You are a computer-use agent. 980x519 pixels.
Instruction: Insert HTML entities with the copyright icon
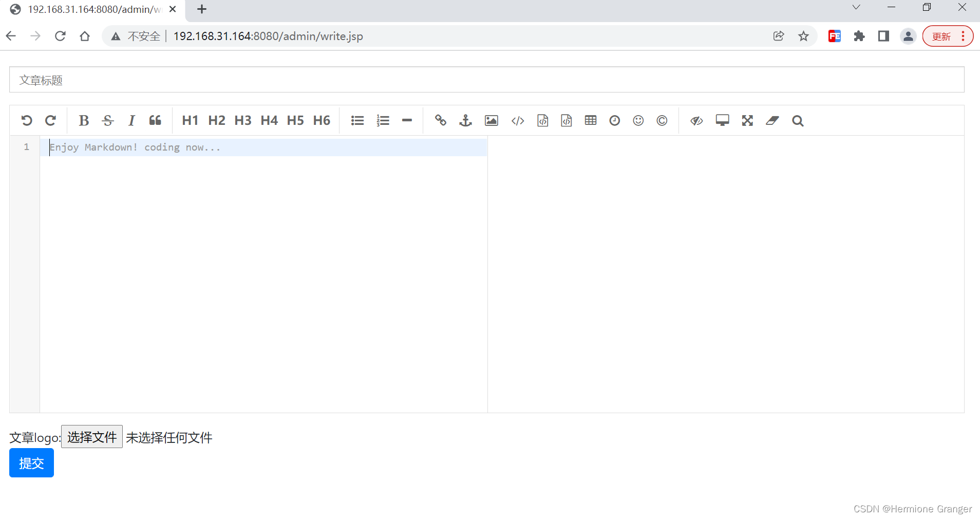coord(662,121)
